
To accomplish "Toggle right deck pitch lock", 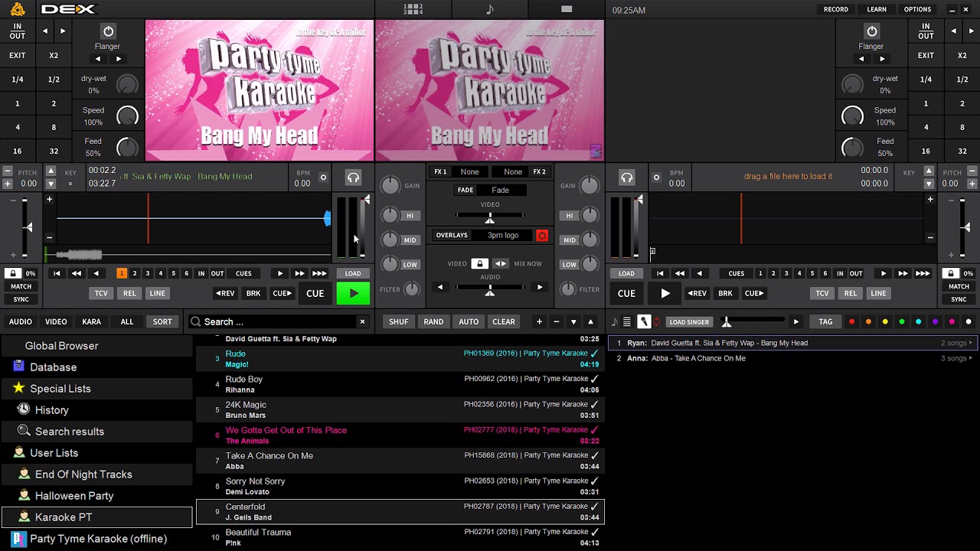I will coord(951,273).
